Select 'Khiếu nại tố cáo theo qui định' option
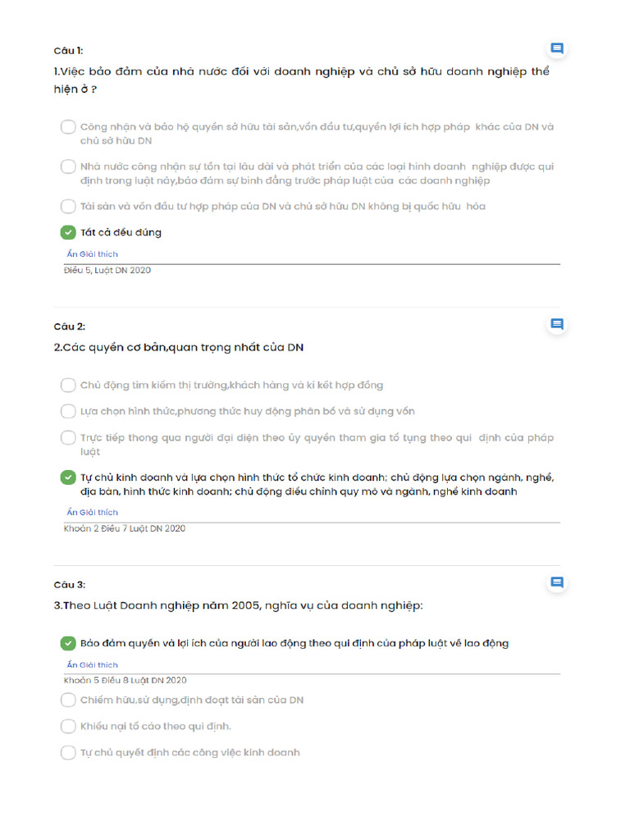This screenshot has height=840, width=630. [68, 726]
